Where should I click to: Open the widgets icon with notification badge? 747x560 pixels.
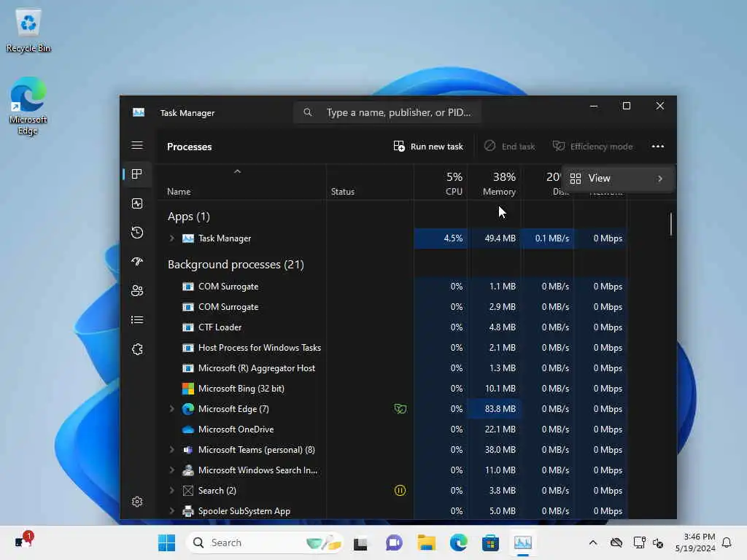click(x=23, y=540)
